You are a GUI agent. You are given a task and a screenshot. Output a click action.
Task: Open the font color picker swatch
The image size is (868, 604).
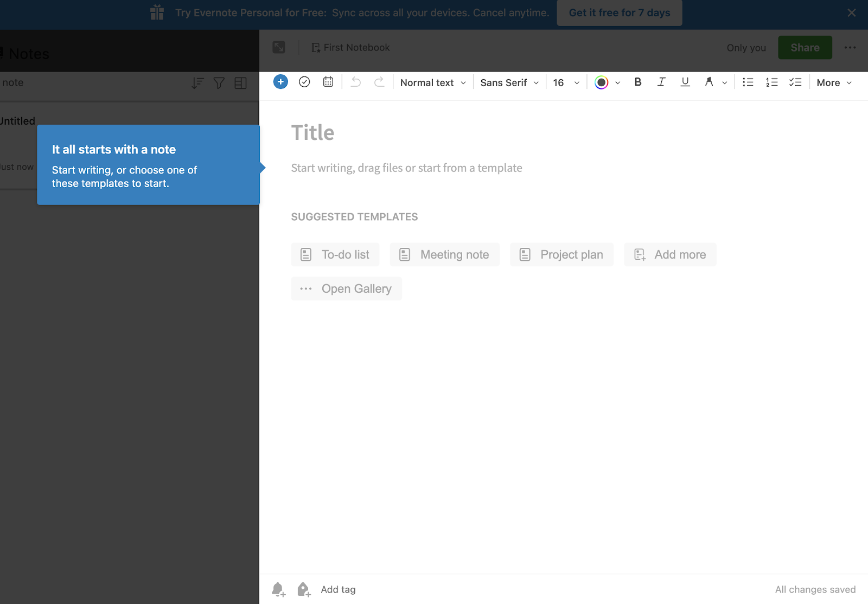click(x=602, y=82)
